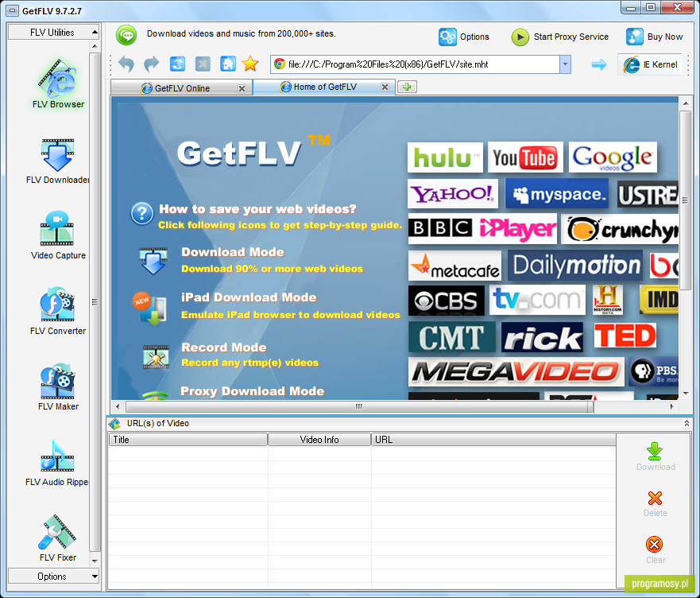Open the FLV Browser utility
The width and height of the screenshot is (700, 598).
[58, 83]
